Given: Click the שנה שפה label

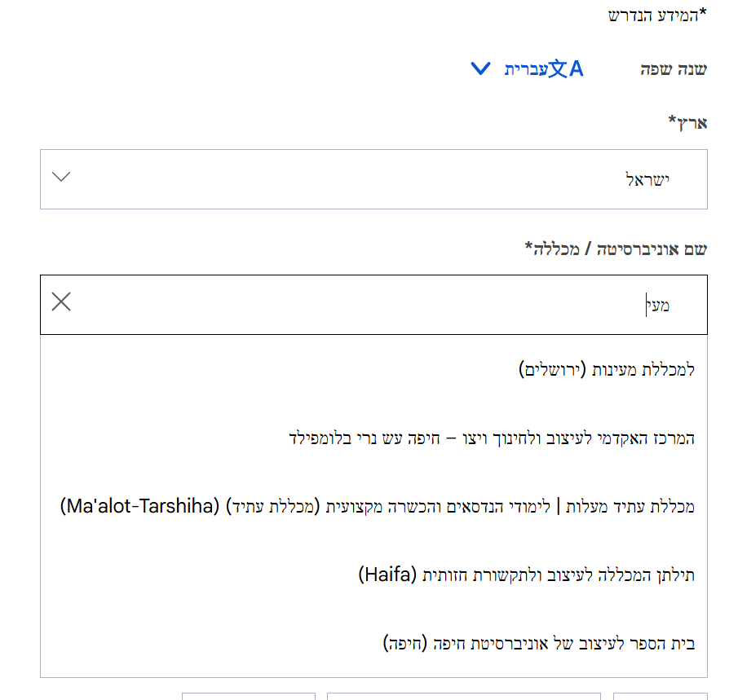Looking at the screenshot, I should pos(674,69).
